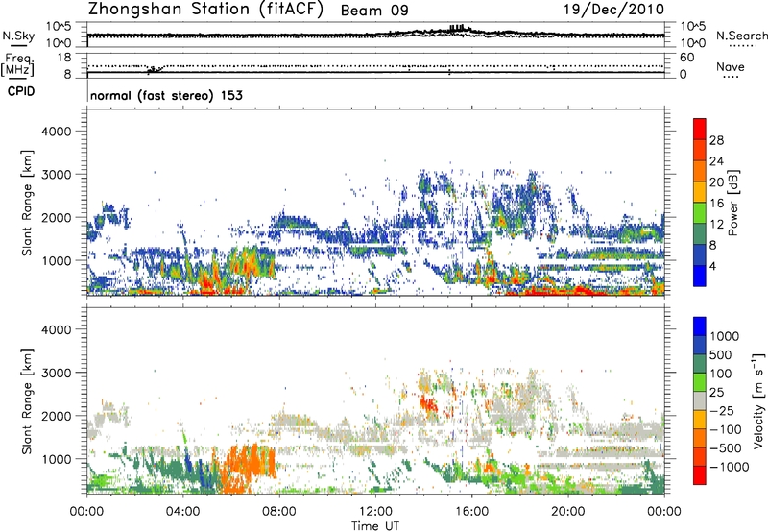Click 'Slant Range [km]' label of power panel

click(x=27, y=203)
